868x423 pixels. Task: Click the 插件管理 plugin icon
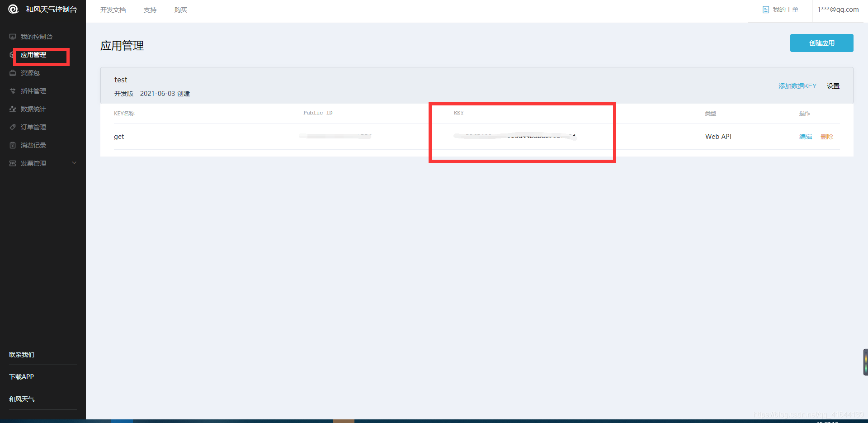13,91
